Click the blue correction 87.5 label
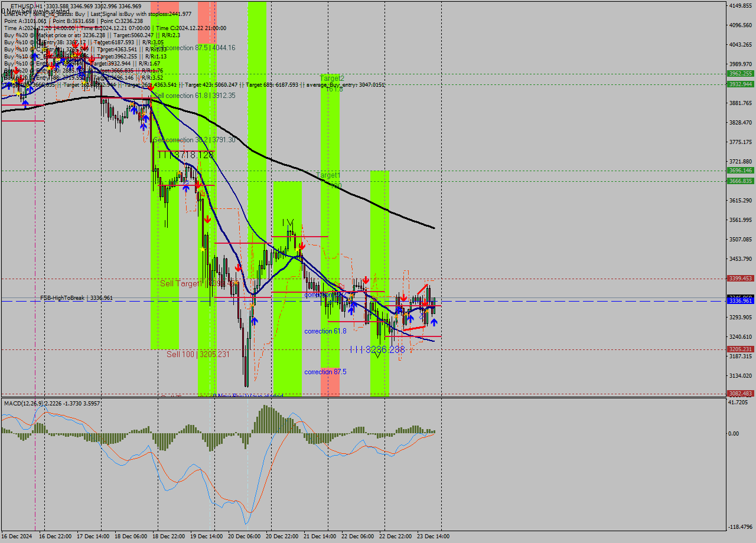The height and width of the screenshot is (543, 756). click(x=325, y=372)
